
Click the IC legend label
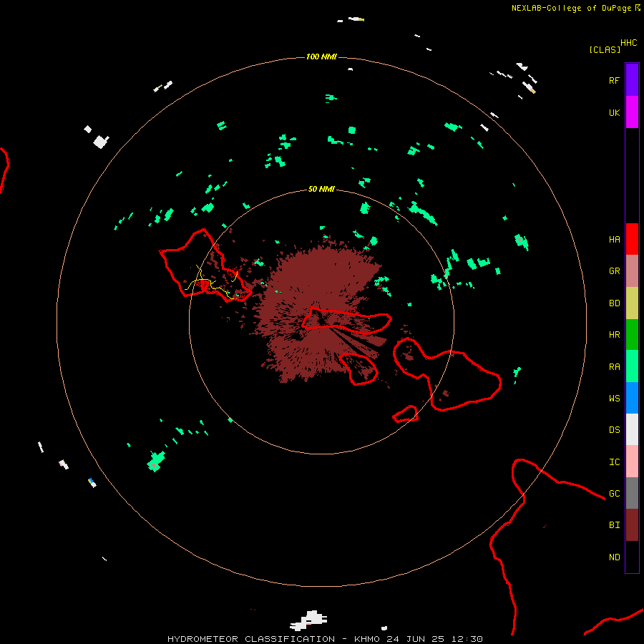click(x=615, y=462)
